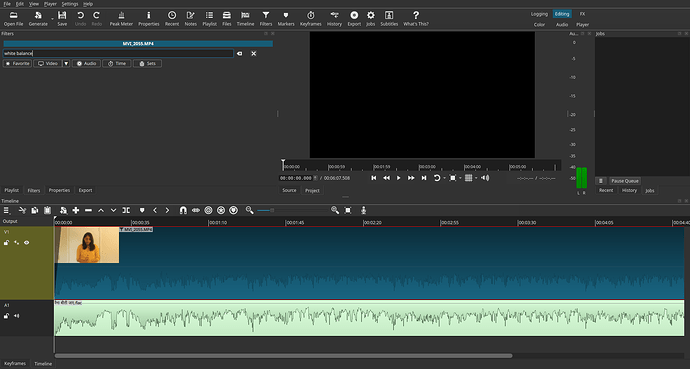Switch to the Color layout

[x=540, y=25]
